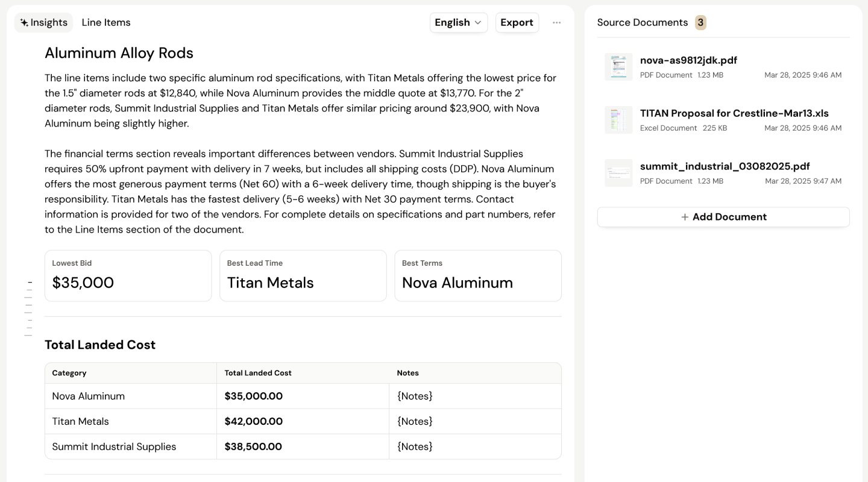Click the summit_industrial PDF thumbnail
868x482 pixels.
click(x=618, y=172)
